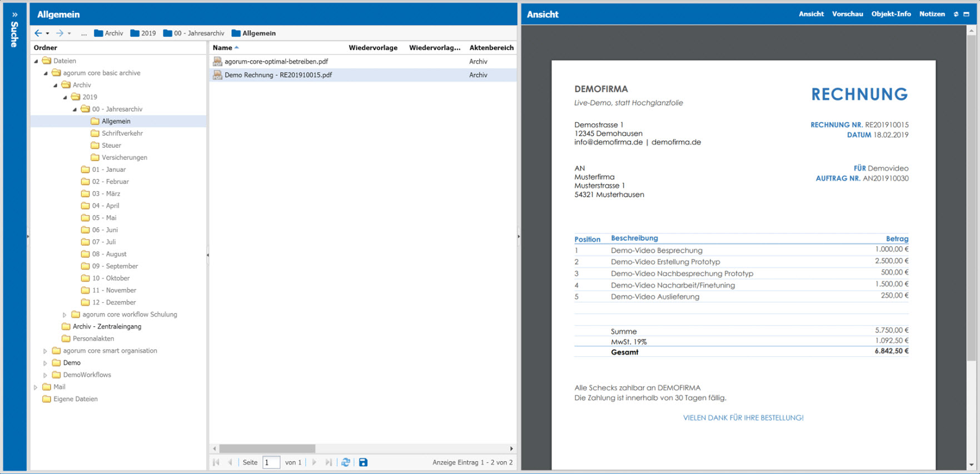Screen dimensions: 980x474
Task: Open the Objekt-Info tab
Action: [891, 14]
